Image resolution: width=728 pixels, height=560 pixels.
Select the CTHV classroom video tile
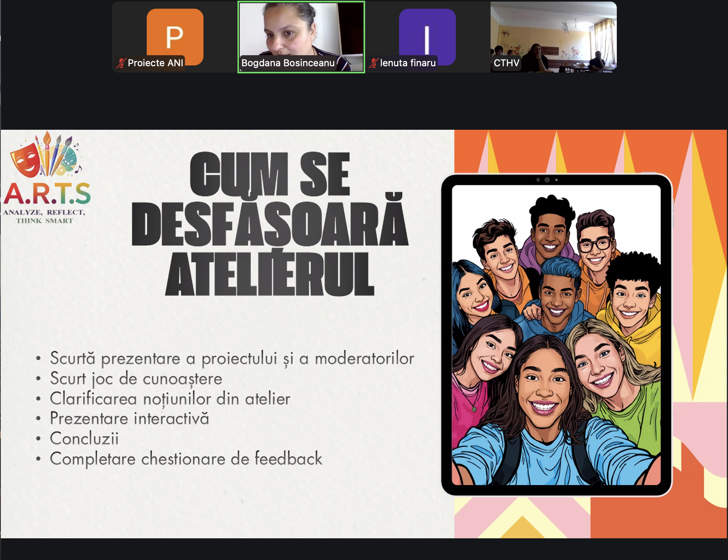pos(554,37)
